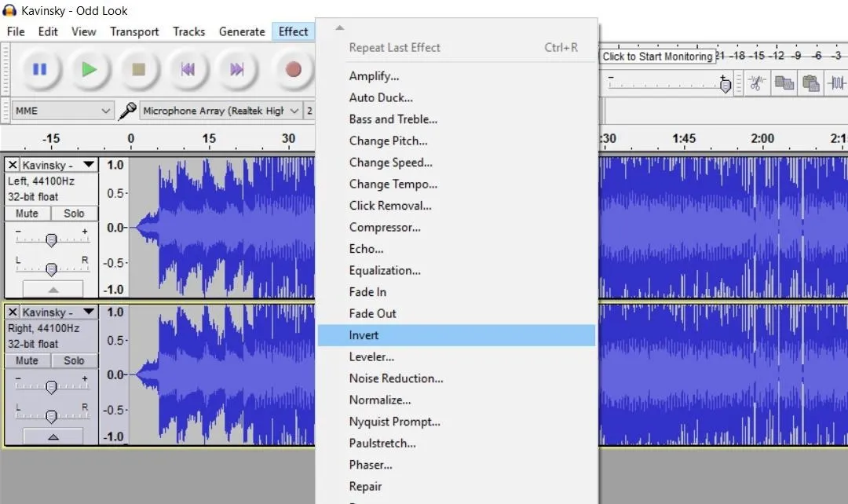Click the up arrow atop the Effect menu
The width and height of the screenshot is (848, 504).
340,27
